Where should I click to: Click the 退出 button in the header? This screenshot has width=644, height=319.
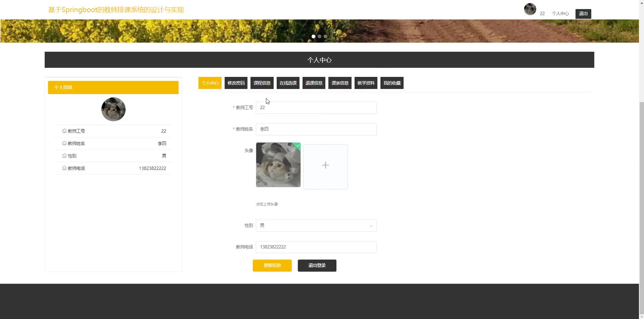pyautogui.click(x=583, y=14)
